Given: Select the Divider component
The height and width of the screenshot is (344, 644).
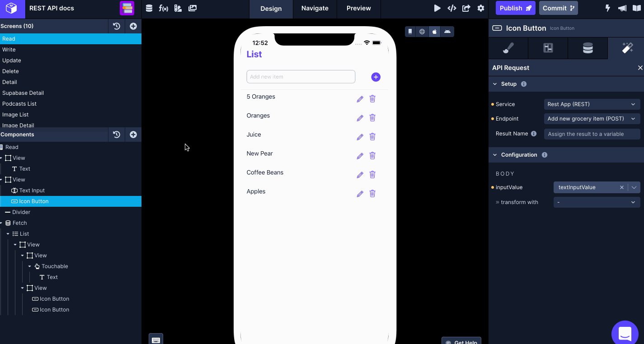Looking at the screenshot, I should (x=71, y=212).
